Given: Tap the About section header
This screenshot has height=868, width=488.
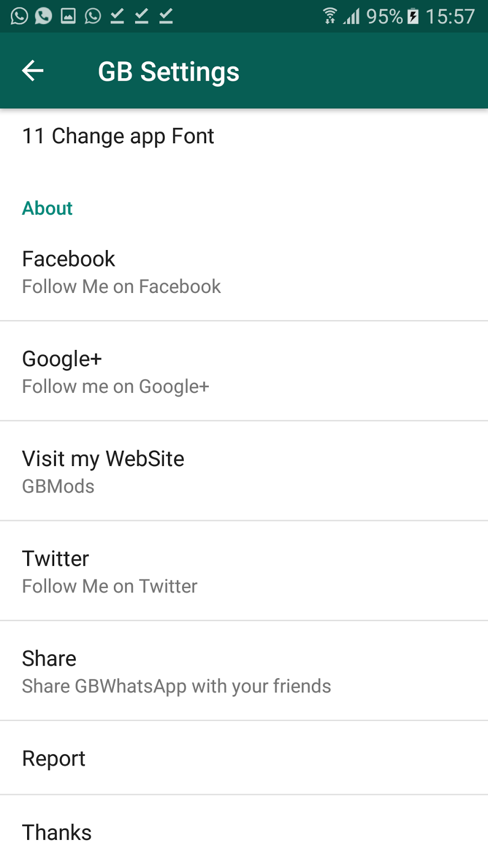Looking at the screenshot, I should click(x=47, y=208).
